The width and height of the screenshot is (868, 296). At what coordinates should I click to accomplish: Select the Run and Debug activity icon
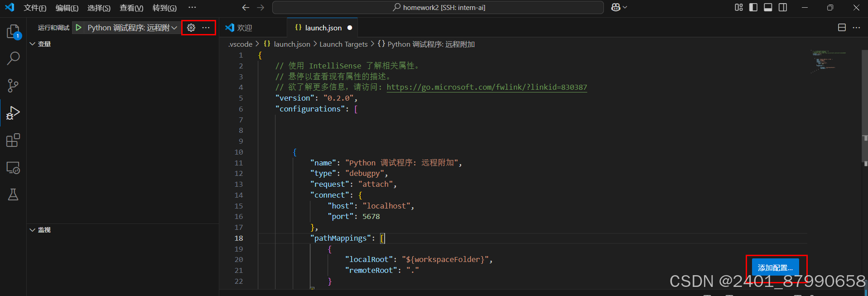(x=13, y=113)
